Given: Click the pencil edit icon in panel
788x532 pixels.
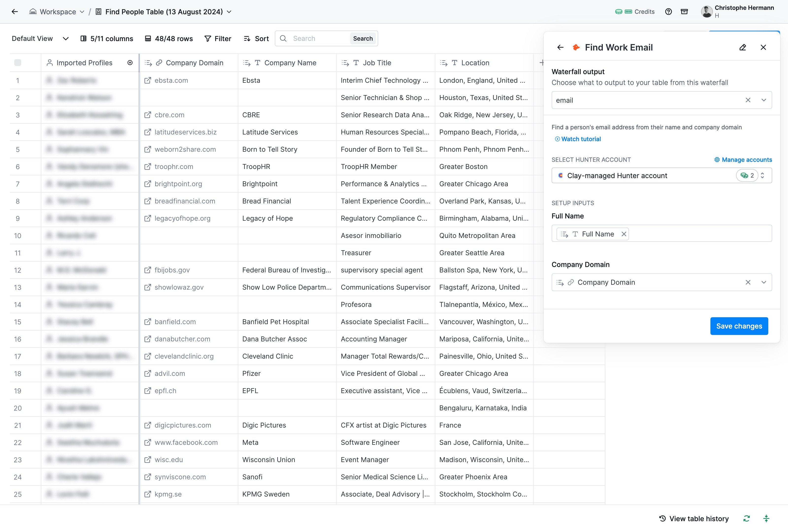Looking at the screenshot, I should click(742, 48).
